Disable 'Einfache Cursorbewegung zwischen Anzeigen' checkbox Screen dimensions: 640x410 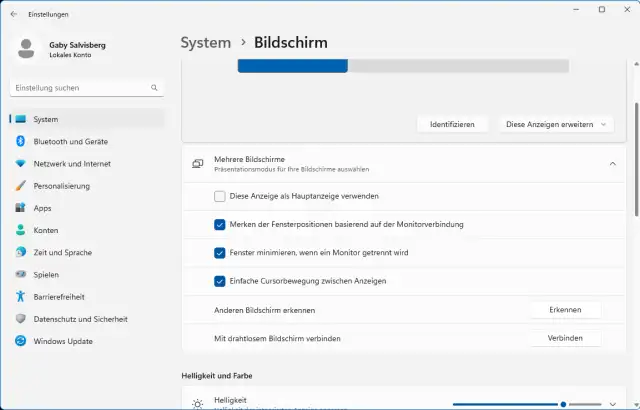(x=220, y=281)
